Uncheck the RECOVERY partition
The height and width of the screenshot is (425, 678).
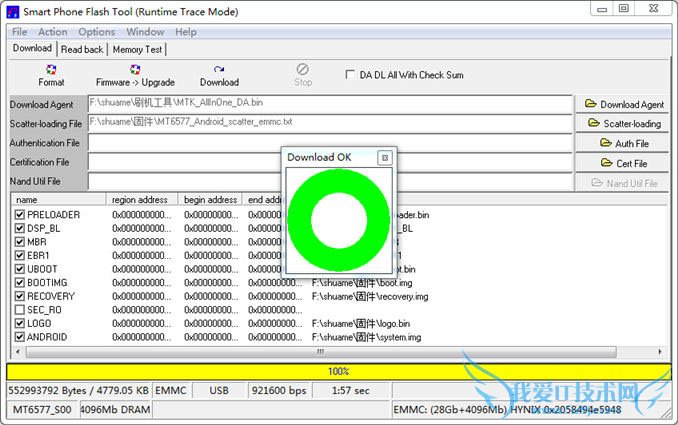click(x=21, y=296)
